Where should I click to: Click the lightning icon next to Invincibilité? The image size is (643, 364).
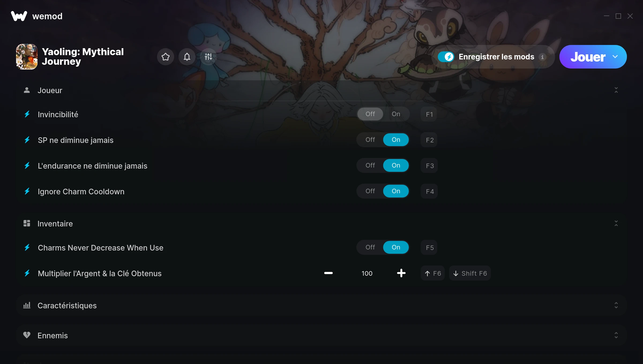point(27,114)
